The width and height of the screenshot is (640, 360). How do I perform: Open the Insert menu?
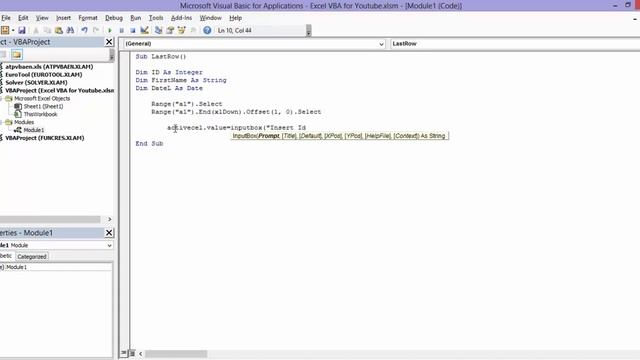tap(63, 18)
